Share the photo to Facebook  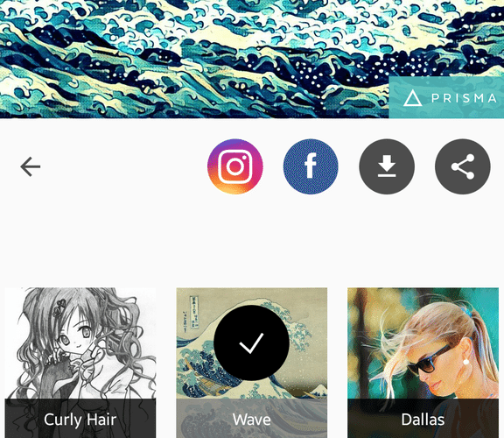click(311, 166)
